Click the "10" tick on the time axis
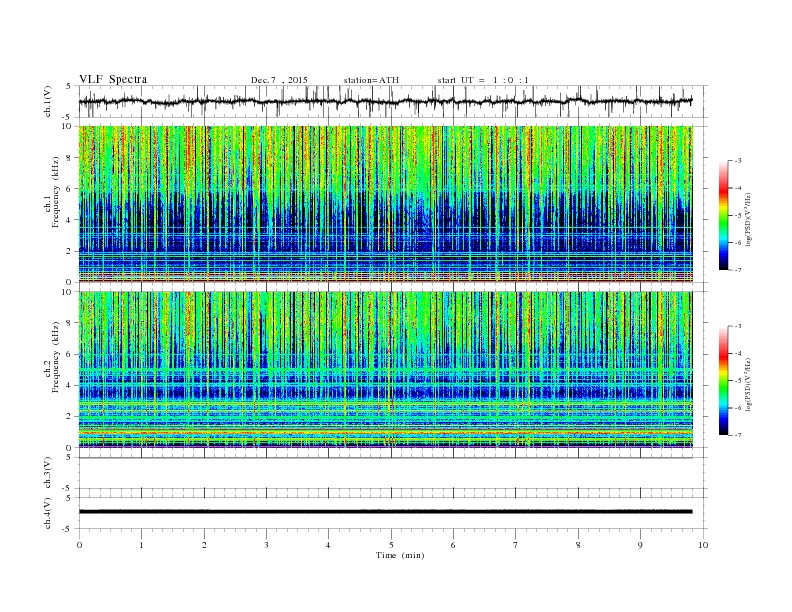Screen dimensions: 792x612 pyautogui.click(x=703, y=545)
